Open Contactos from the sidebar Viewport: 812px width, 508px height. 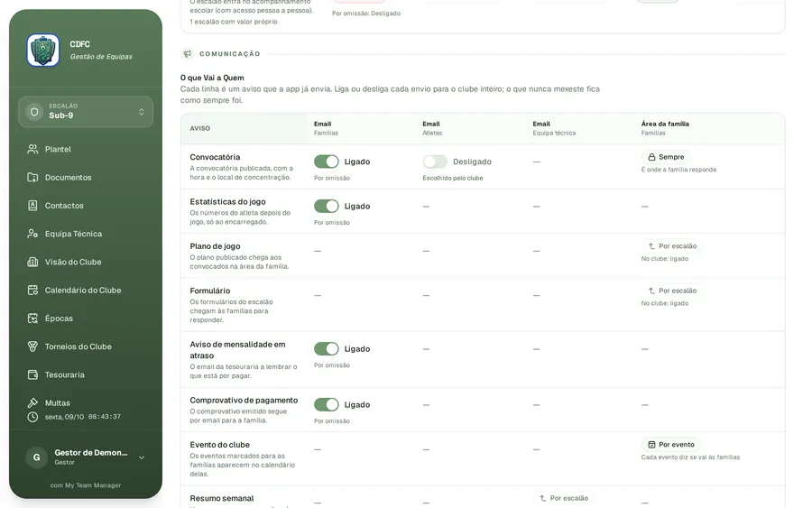click(x=86, y=206)
